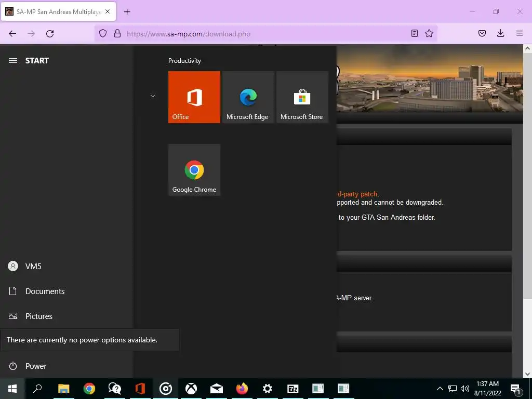Follow the orange party patch link
532x399 pixels.
coord(357,194)
